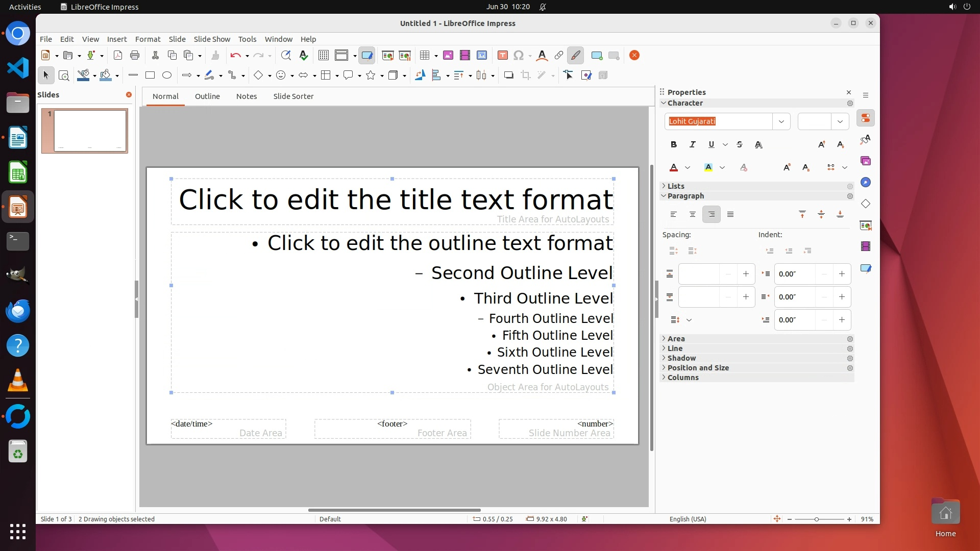Screen dimensions: 980x551
Task: Switch to the Slide Sorter tab
Action: click(293, 96)
